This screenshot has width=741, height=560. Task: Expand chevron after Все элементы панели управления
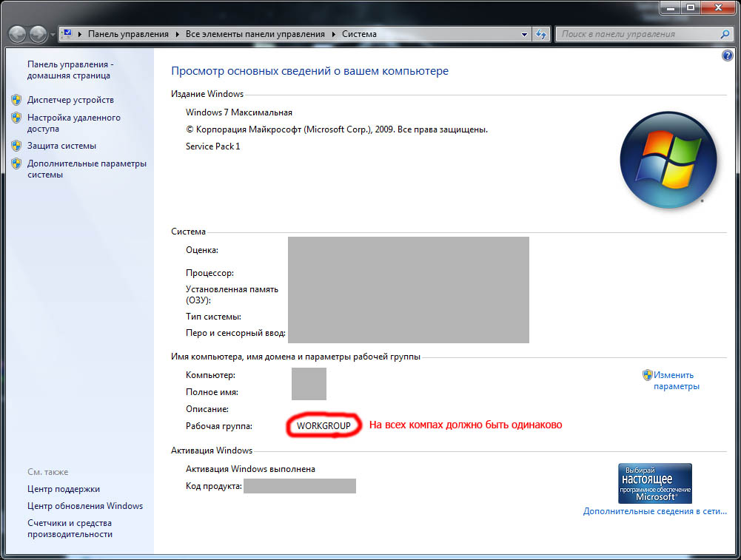pos(334,34)
